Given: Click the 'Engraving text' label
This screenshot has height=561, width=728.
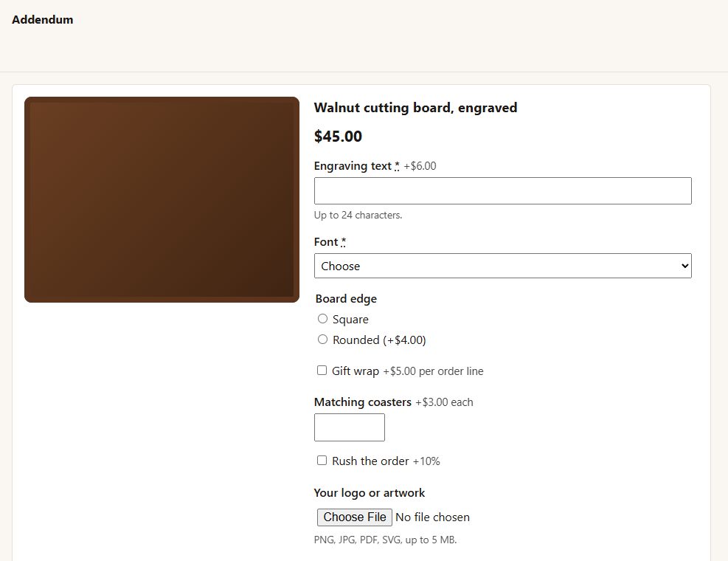Looking at the screenshot, I should pos(353,166).
